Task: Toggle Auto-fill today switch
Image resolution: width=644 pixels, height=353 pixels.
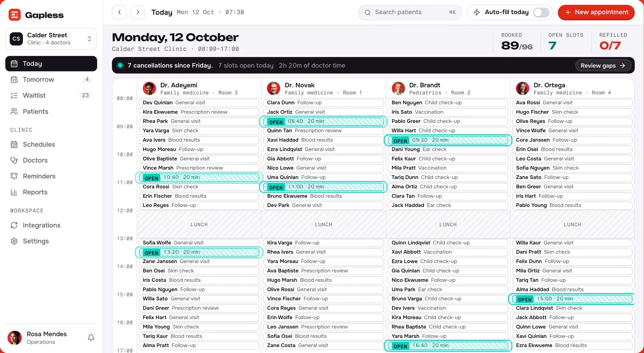Action: 541,12
